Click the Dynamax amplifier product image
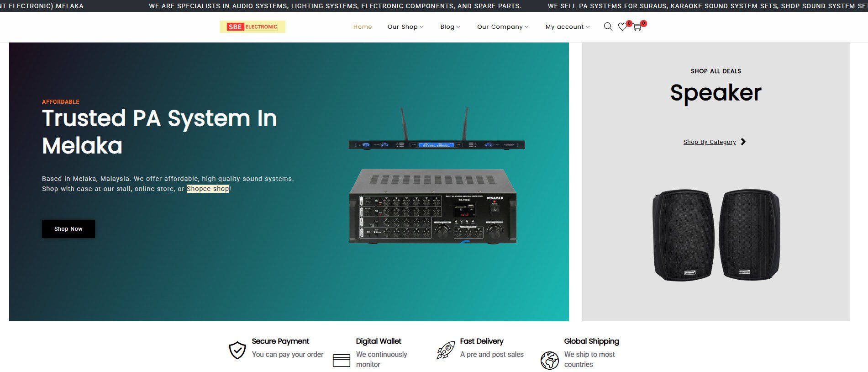Viewport: 868px width, 372px height. point(433,206)
